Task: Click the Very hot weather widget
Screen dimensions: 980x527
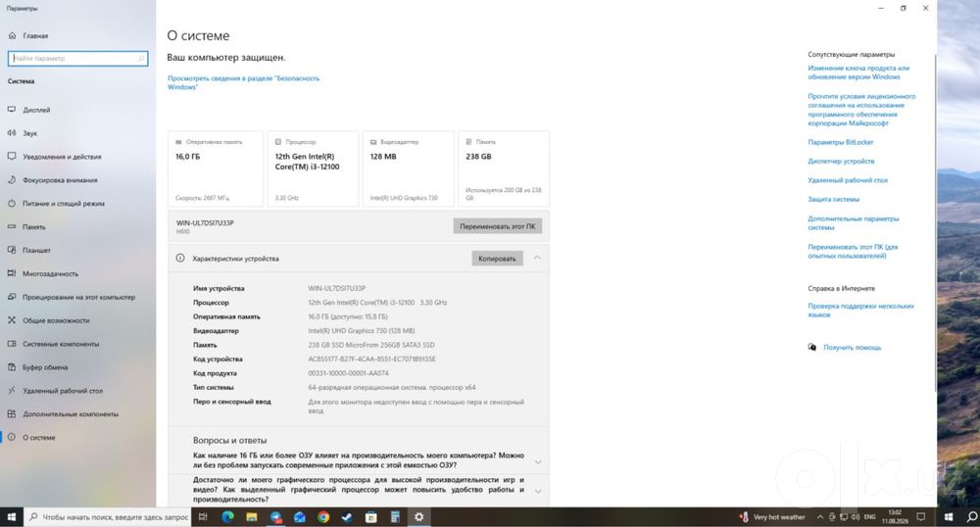Action: (x=772, y=517)
